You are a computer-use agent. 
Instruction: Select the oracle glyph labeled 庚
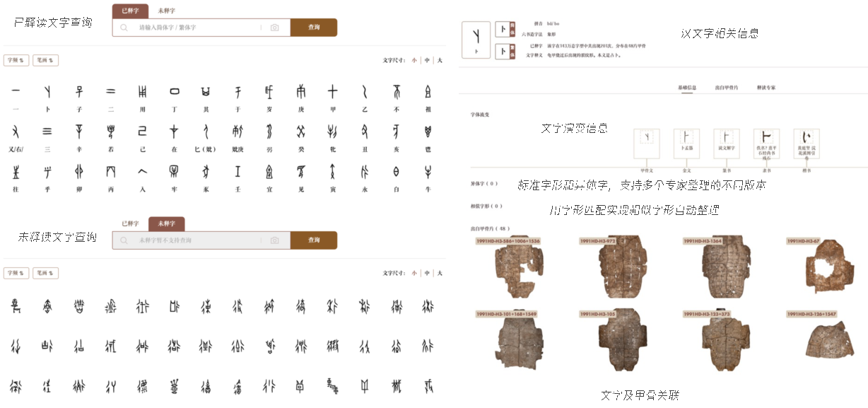[x=300, y=91]
